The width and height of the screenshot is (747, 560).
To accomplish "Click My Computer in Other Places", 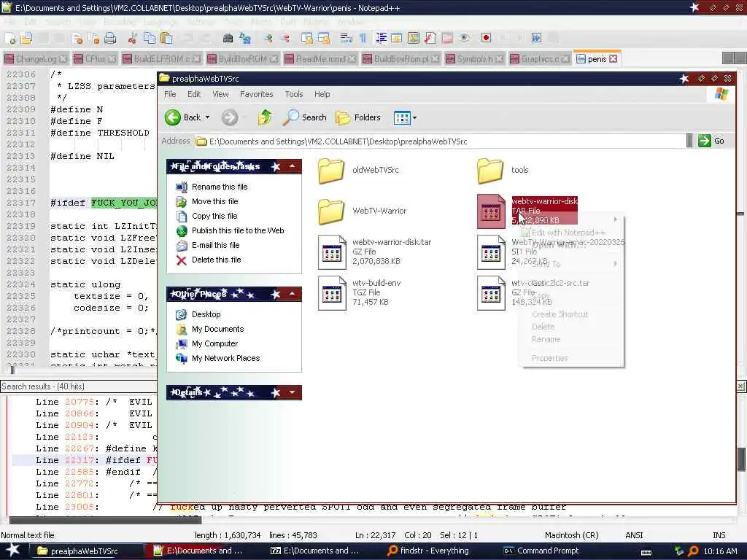I will point(215,343).
